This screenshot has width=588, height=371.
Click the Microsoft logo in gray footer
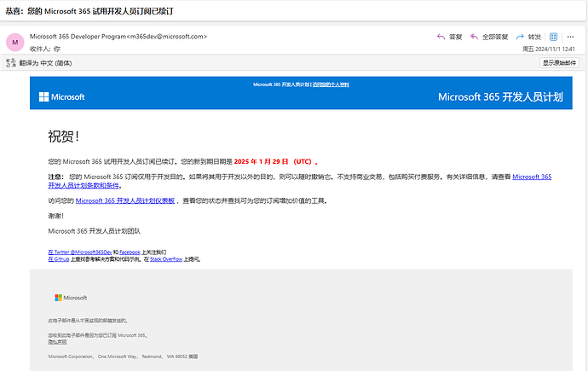click(x=71, y=298)
